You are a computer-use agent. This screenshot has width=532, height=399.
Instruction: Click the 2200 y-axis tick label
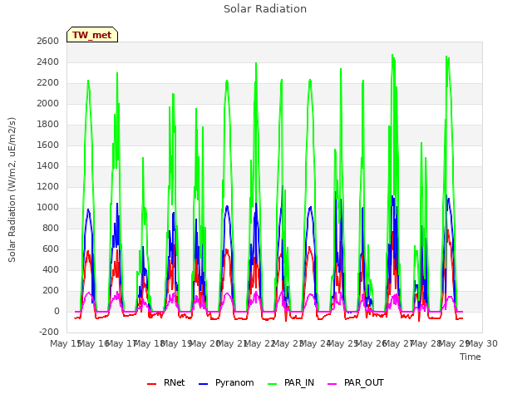[x=48, y=82]
